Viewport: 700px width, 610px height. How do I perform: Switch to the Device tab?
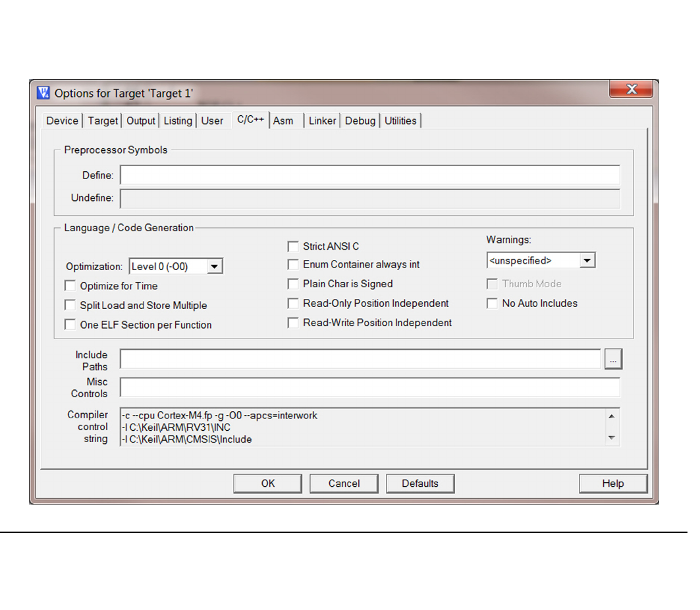click(62, 121)
